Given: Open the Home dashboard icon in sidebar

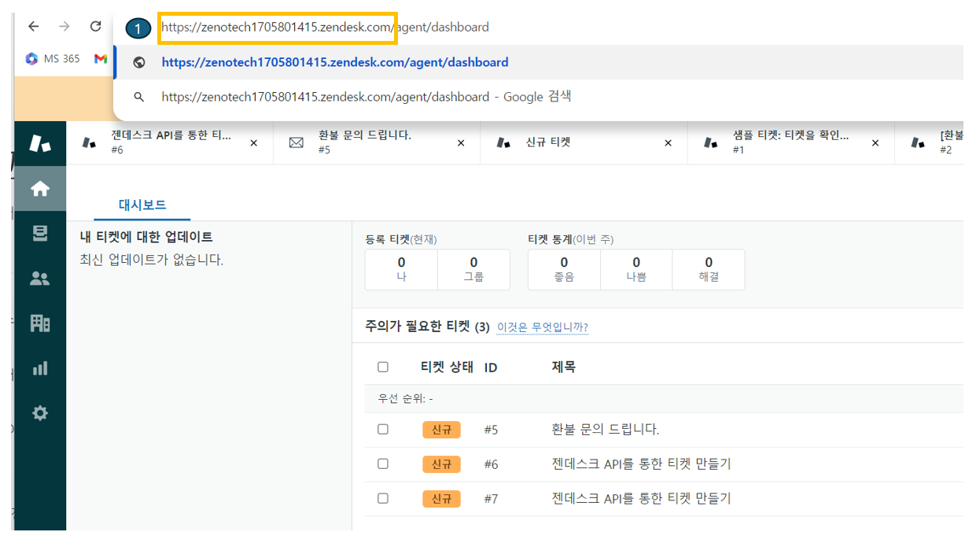Looking at the screenshot, I should pyautogui.click(x=39, y=189).
